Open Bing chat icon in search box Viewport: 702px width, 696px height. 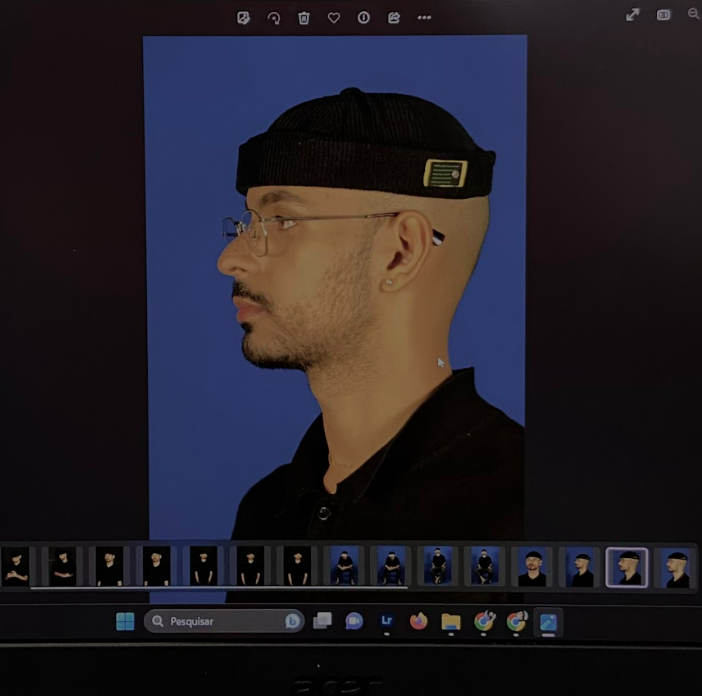pos(292,621)
